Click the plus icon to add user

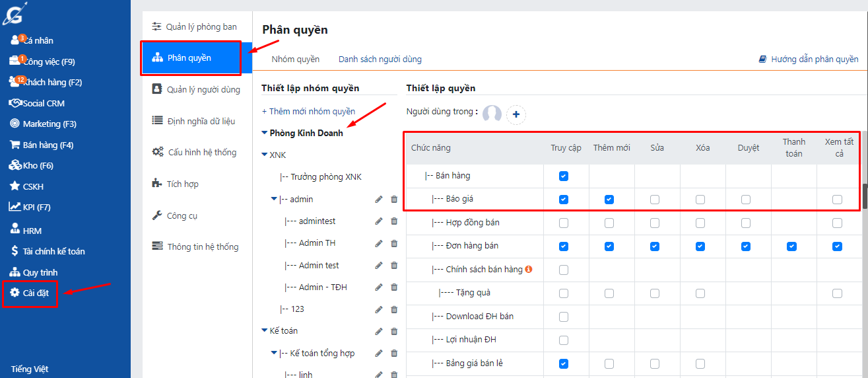coord(516,114)
